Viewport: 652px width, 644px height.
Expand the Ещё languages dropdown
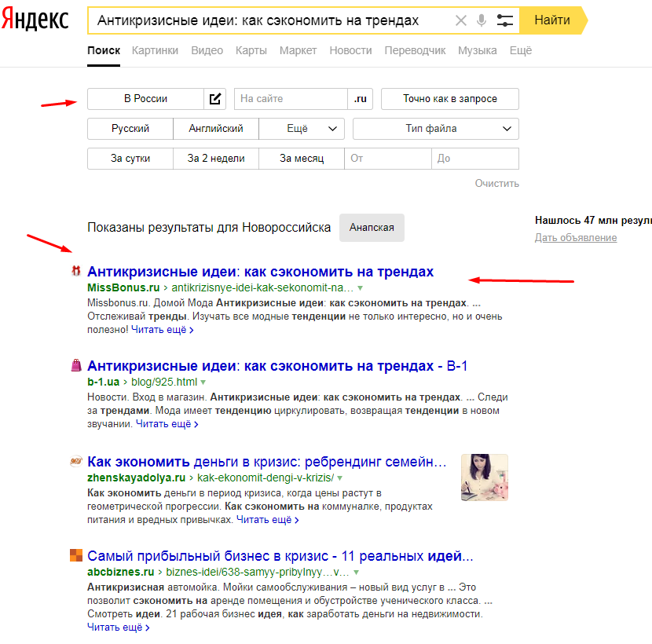coord(302,129)
